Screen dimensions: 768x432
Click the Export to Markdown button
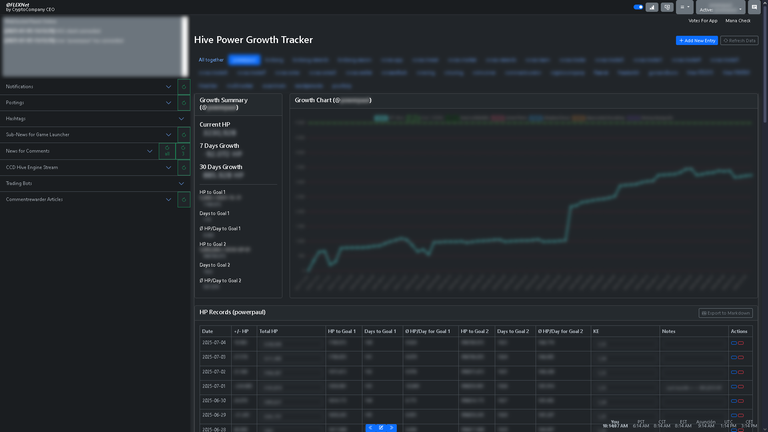point(725,313)
